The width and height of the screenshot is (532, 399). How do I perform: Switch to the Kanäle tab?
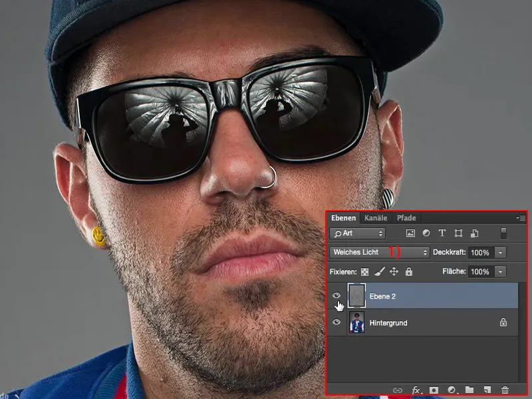pyautogui.click(x=376, y=218)
